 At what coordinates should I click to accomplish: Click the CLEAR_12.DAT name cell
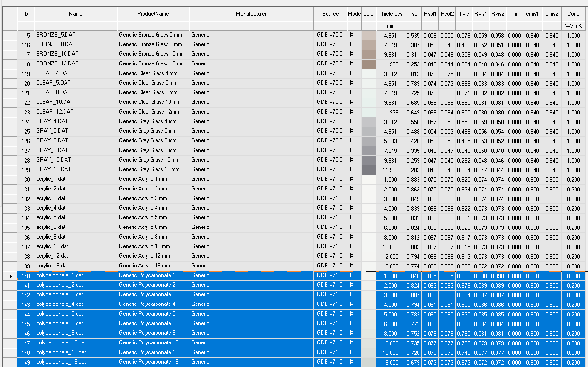[76, 112]
